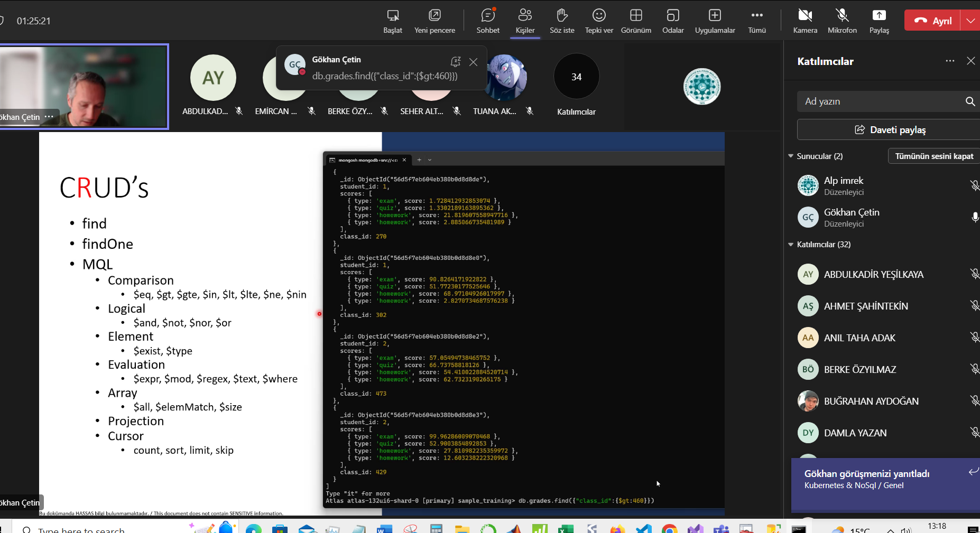Viewport: 980px width, 533px height.
Task: Open Uygulamalar apps
Action: (715, 21)
